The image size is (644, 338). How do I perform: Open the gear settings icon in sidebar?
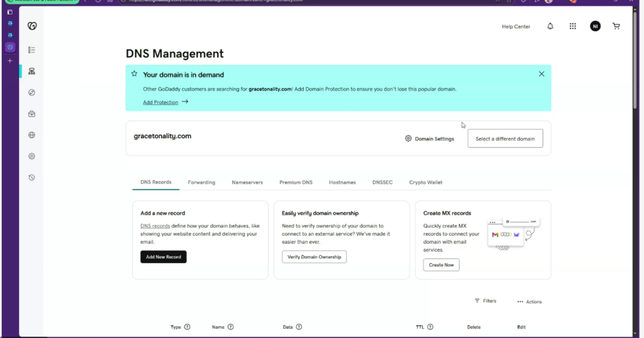[31, 156]
